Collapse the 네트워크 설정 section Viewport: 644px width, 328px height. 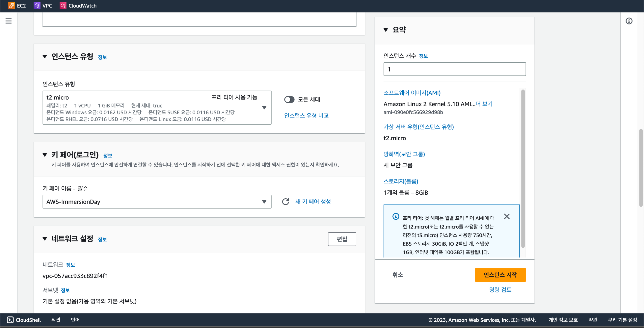coord(45,239)
